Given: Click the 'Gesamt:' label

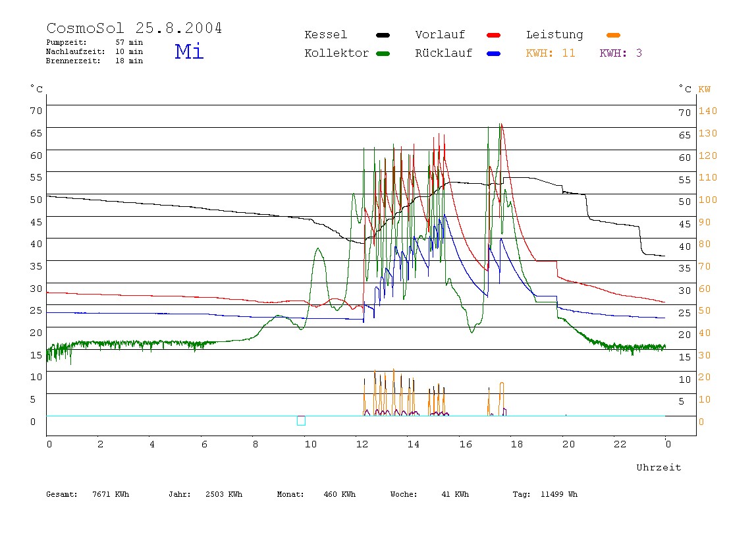Looking at the screenshot, I should click(x=62, y=494).
